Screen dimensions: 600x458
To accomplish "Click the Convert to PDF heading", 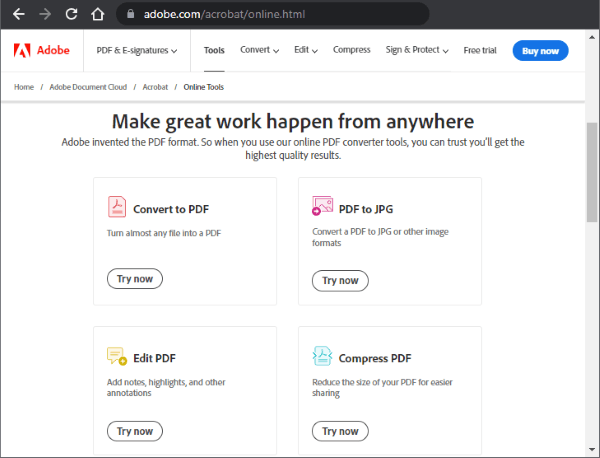I will point(171,209).
